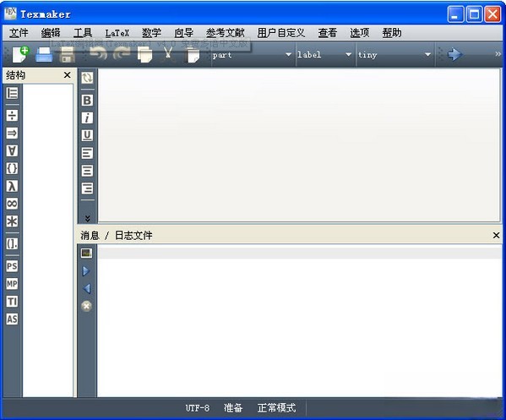Center text in editor toolbar
506x420 pixels.
pyautogui.click(x=87, y=171)
